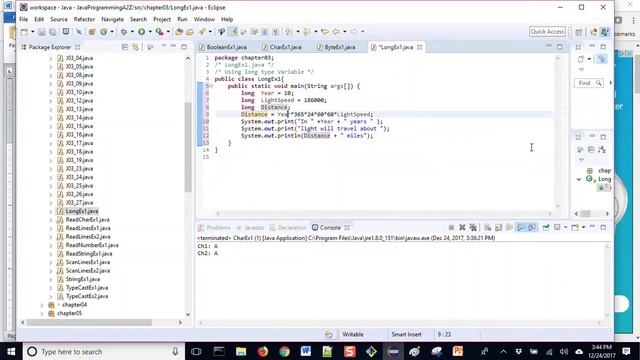Click Package Explorer vertical scrollbar
The height and width of the screenshot is (360, 640).
pyautogui.click(x=188, y=147)
